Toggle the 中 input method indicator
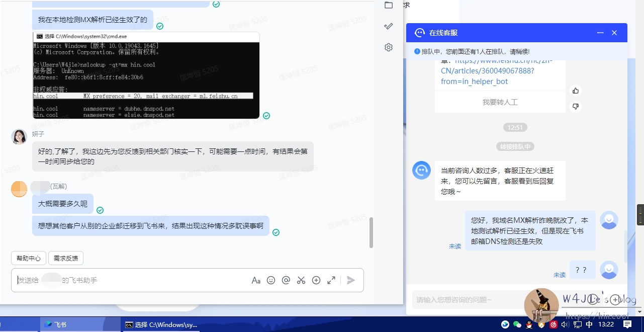Image resolution: width=644 pixels, height=332 pixels. click(589, 325)
